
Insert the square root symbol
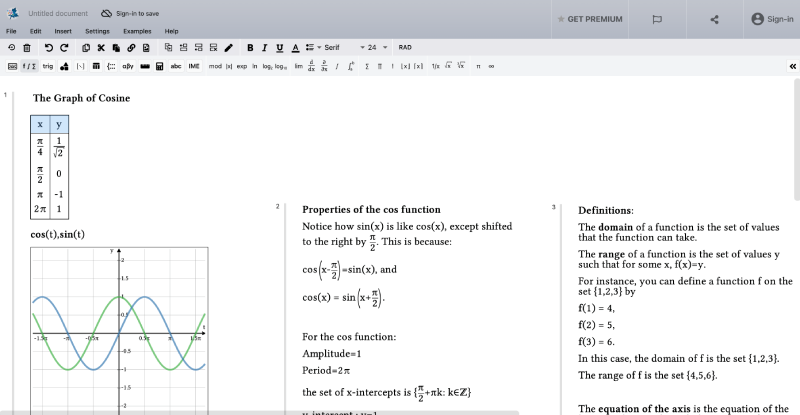click(448, 66)
